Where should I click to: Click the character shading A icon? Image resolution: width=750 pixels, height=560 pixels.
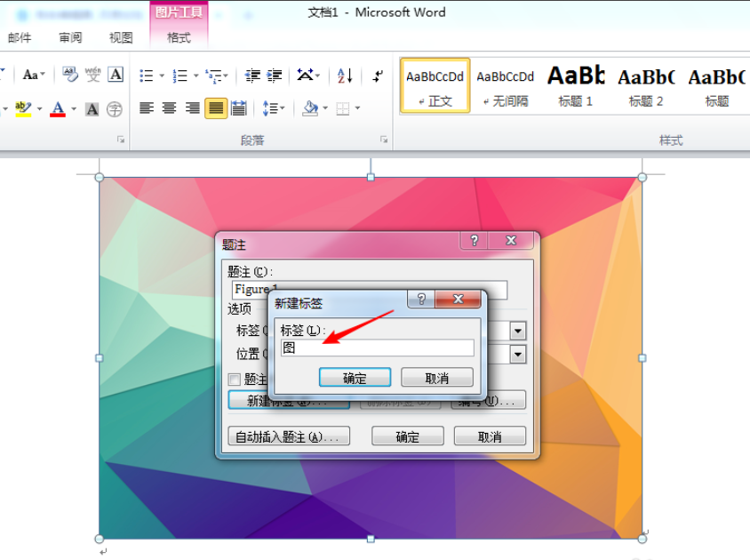(x=92, y=109)
